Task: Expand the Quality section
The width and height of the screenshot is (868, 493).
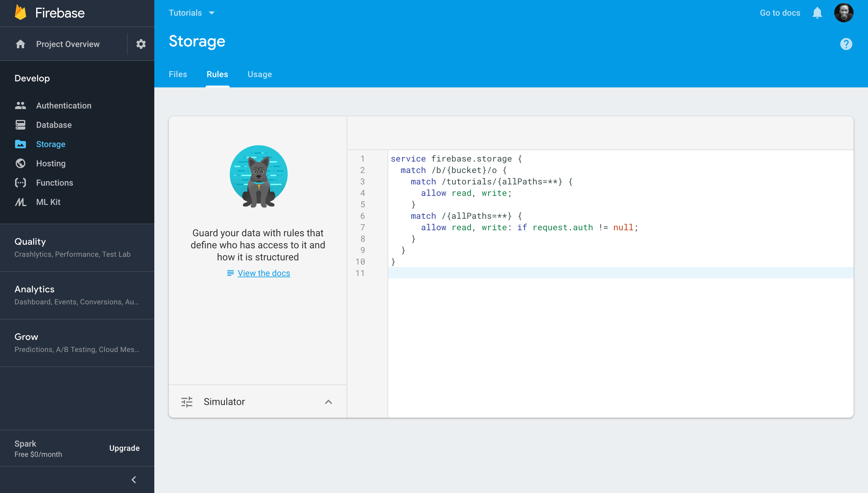Action: point(77,247)
